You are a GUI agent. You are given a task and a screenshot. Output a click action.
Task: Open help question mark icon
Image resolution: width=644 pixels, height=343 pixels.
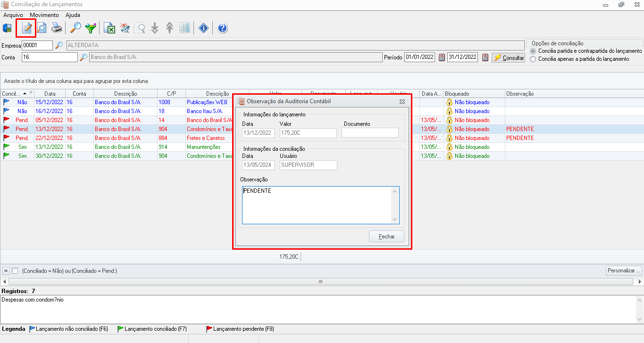coord(223,28)
